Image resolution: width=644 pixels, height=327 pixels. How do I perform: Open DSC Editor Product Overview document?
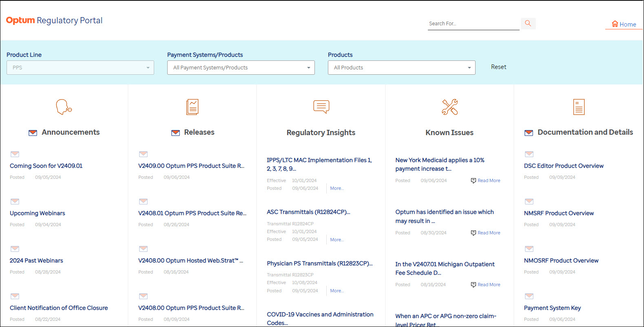point(564,166)
